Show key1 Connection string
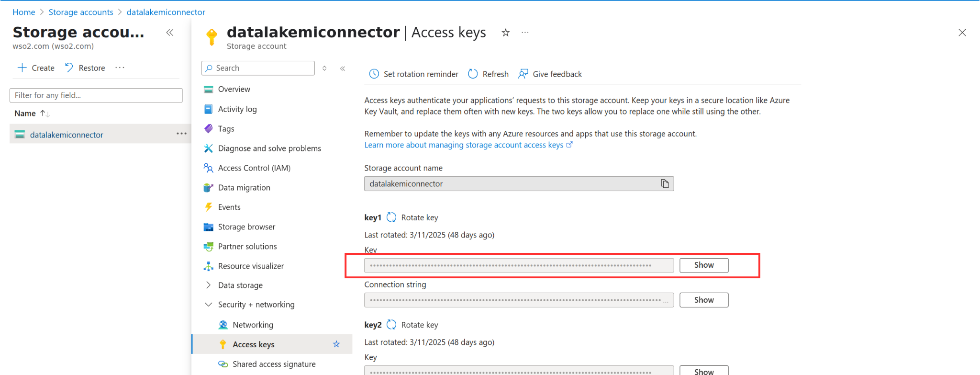 coord(704,300)
